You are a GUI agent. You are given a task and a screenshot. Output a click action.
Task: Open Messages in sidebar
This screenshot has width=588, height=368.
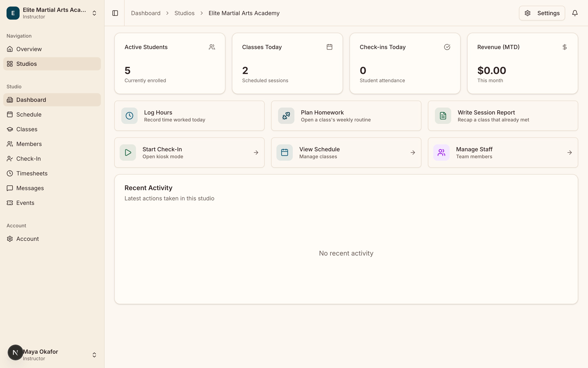point(52,188)
